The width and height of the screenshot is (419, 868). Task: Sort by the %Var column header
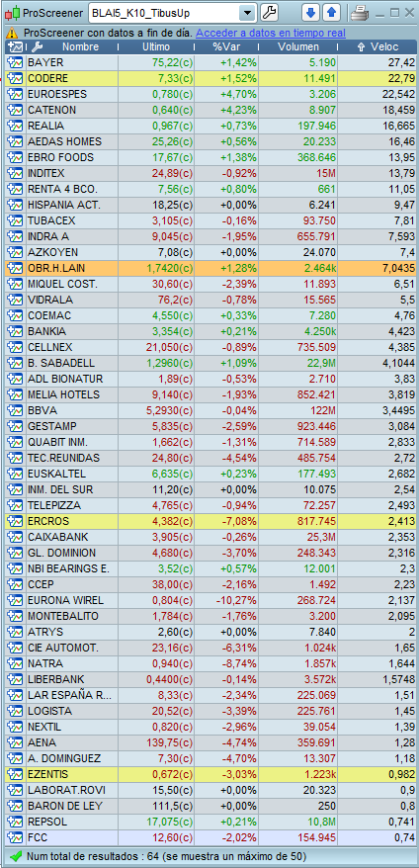point(226,47)
